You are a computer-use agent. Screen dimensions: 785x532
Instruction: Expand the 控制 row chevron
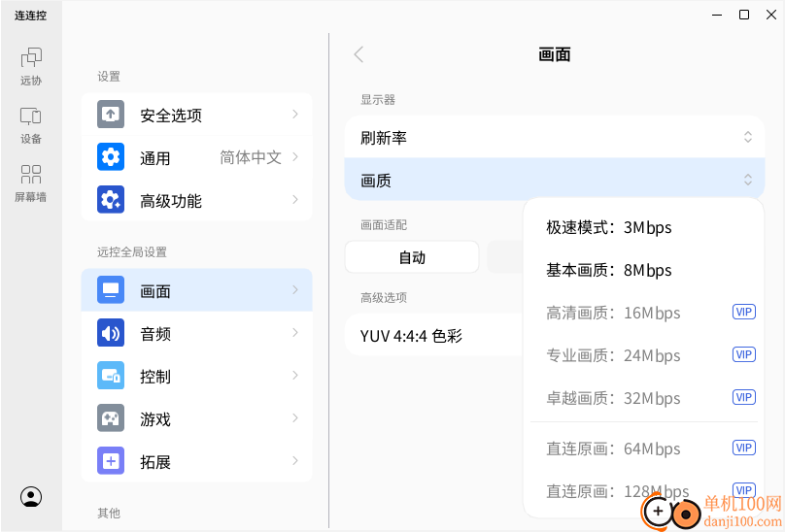[295, 376]
